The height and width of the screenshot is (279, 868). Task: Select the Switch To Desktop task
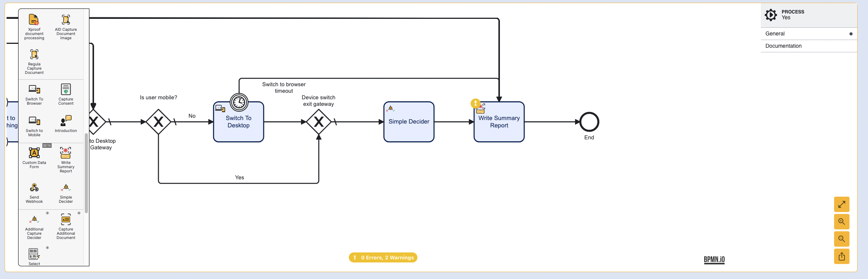[x=239, y=122]
